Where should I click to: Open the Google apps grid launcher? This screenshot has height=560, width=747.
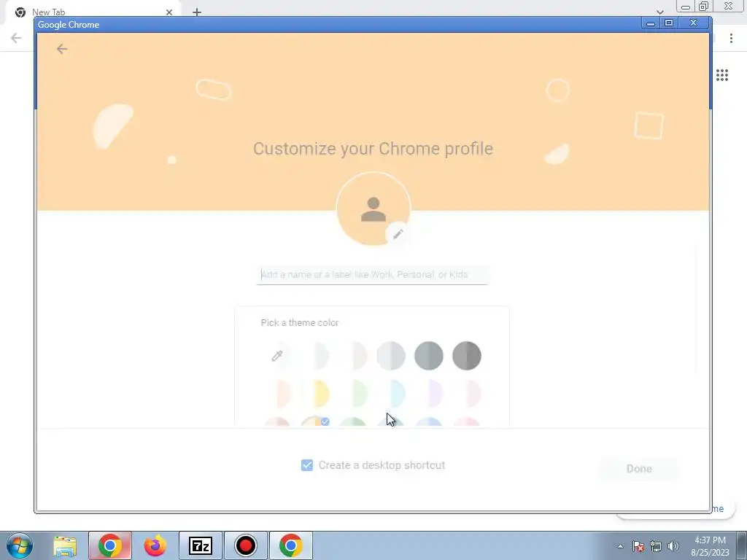tap(722, 75)
